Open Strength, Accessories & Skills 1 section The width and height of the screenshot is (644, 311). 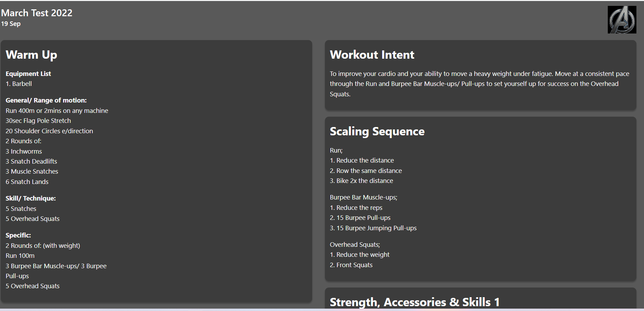click(x=415, y=302)
